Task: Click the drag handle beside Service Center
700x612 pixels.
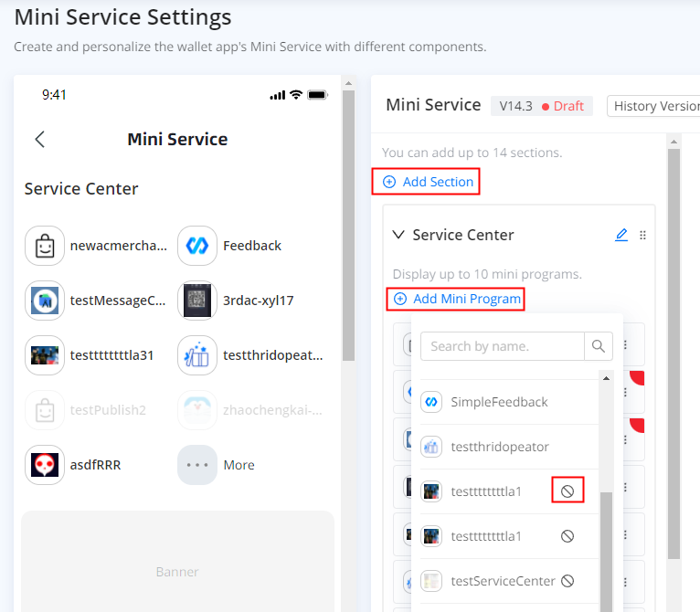Action: pos(642,235)
